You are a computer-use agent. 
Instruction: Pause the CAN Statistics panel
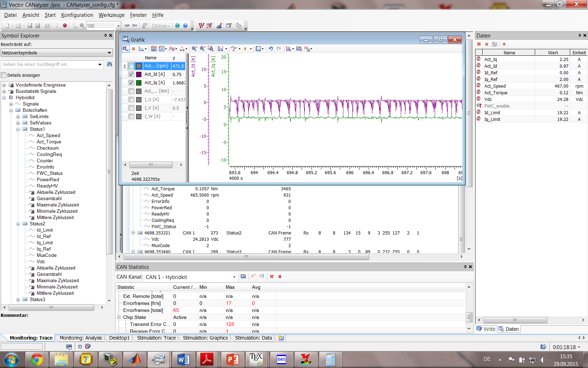pos(280,277)
